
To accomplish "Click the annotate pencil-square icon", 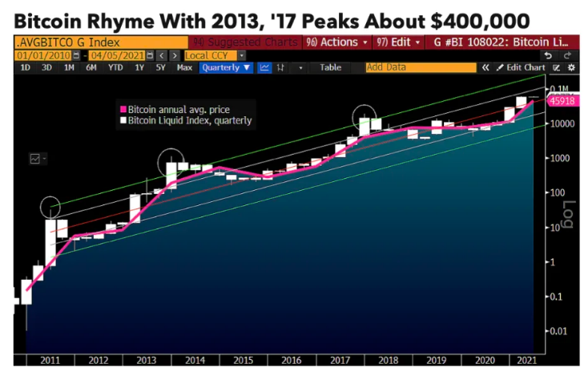I will click(x=556, y=68).
